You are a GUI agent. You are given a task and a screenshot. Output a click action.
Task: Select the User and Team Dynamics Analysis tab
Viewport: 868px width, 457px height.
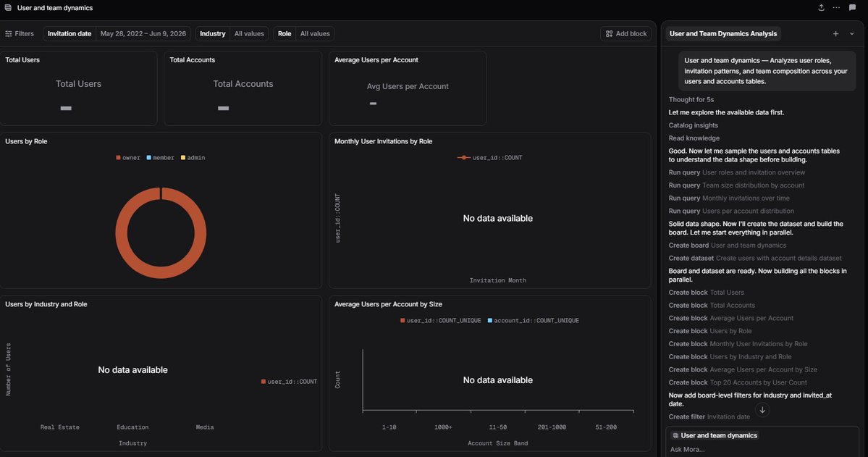(723, 34)
